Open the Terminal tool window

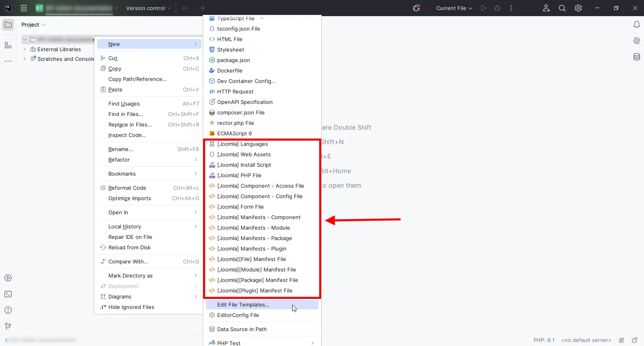[x=8, y=294]
